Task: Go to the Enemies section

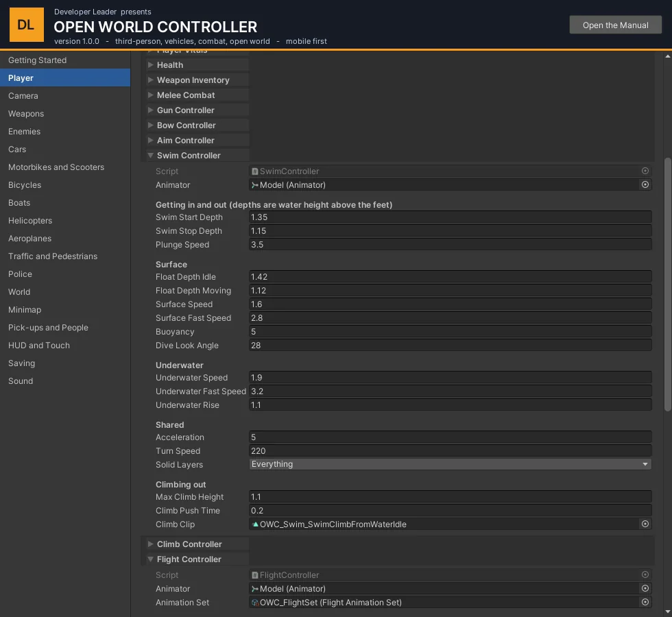Action: point(65,132)
